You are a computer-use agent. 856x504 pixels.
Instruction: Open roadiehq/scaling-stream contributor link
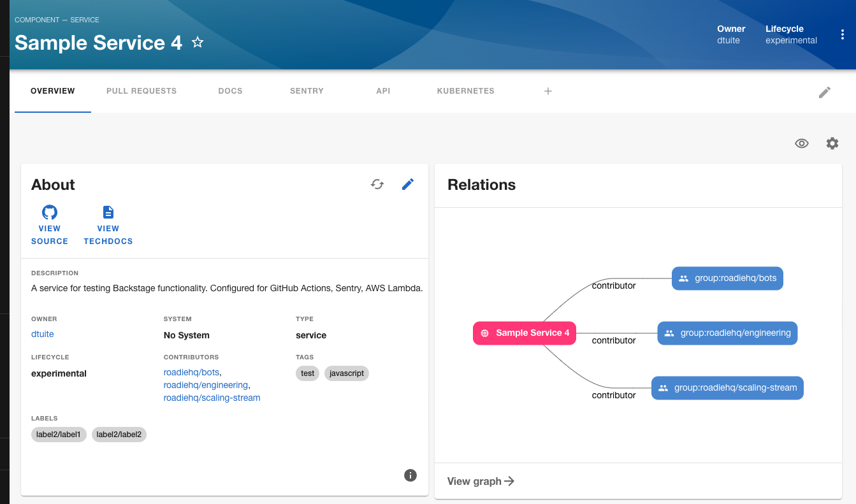212,398
